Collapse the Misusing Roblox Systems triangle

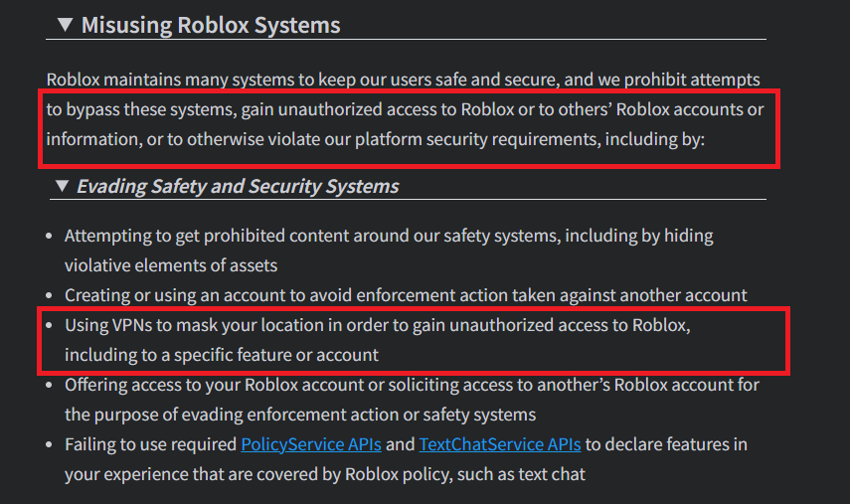tap(65, 25)
